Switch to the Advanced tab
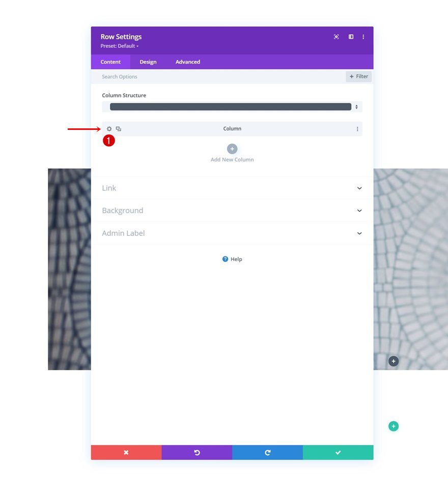This screenshot has height=488, width=448. (x=188, y=62)
